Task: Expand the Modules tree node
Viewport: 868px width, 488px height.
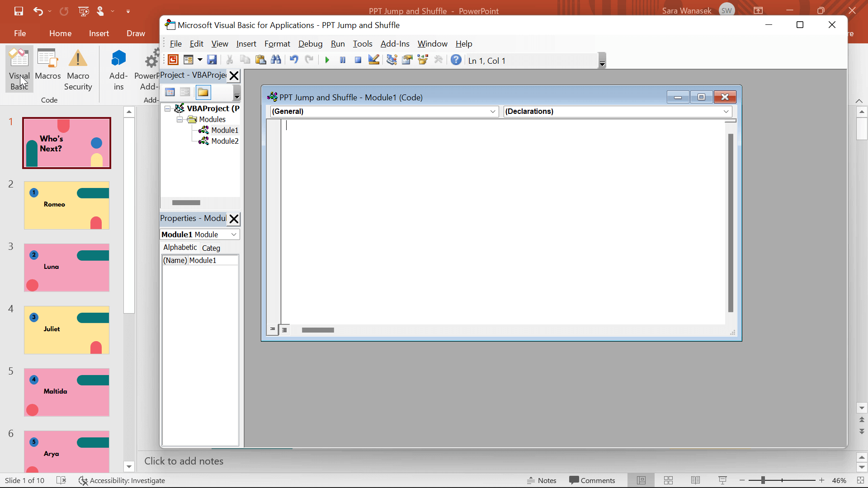Action: (x=181, y=119)
